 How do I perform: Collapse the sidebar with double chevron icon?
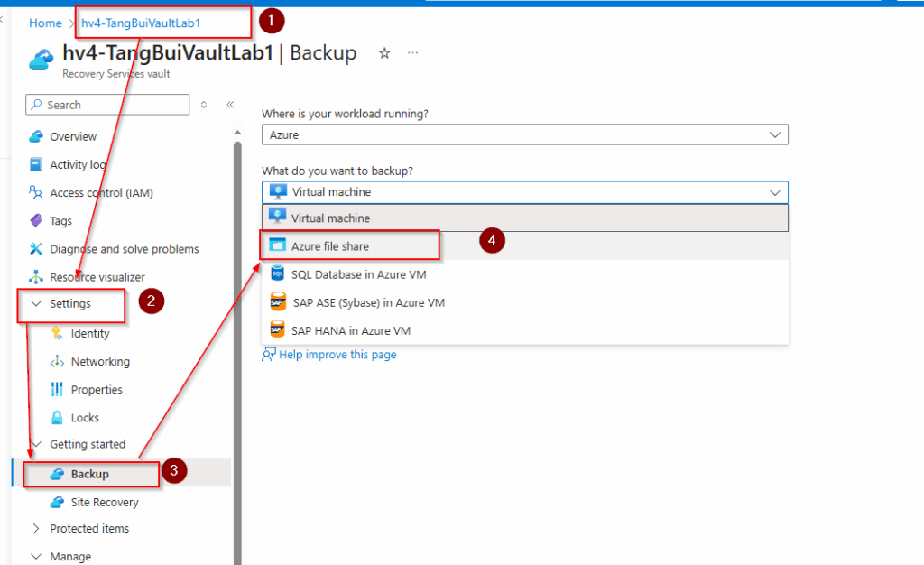click(x=230, y=105)
